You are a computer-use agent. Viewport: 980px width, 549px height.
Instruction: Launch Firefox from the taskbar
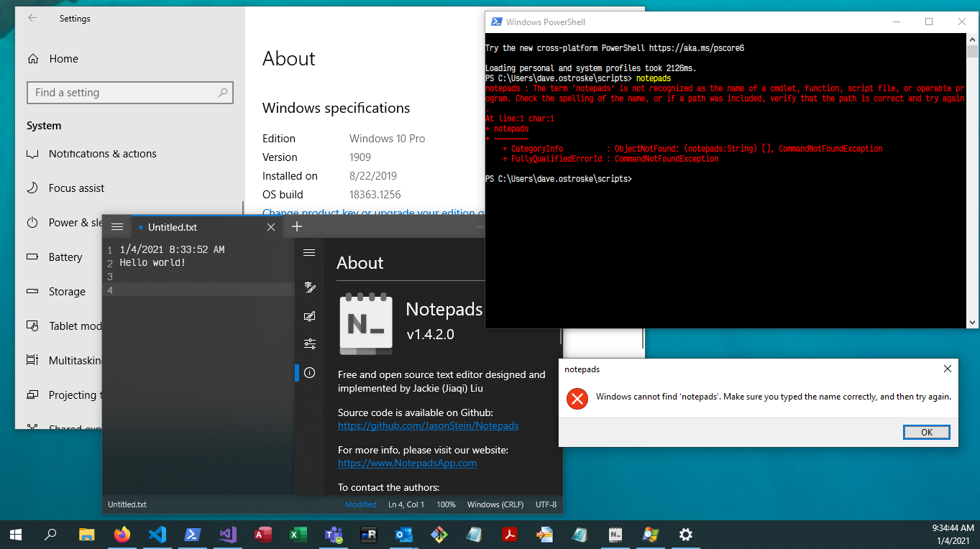(x=122, y=535)
